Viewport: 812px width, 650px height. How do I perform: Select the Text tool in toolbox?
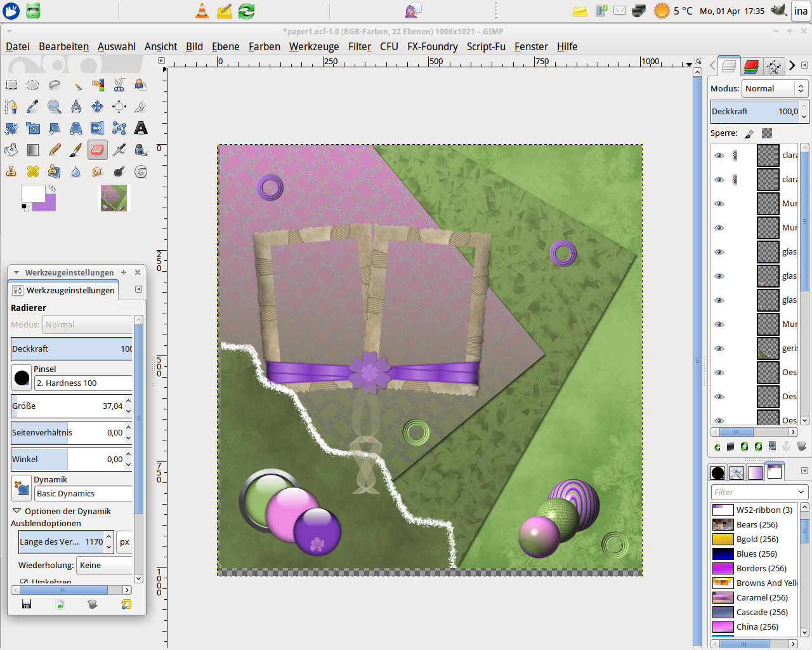pos(141,128)
